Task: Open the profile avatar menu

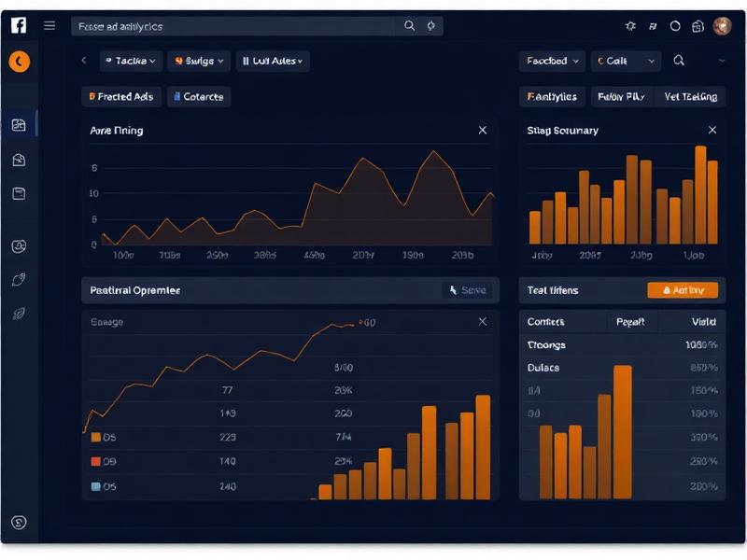Action: point(722,26)
